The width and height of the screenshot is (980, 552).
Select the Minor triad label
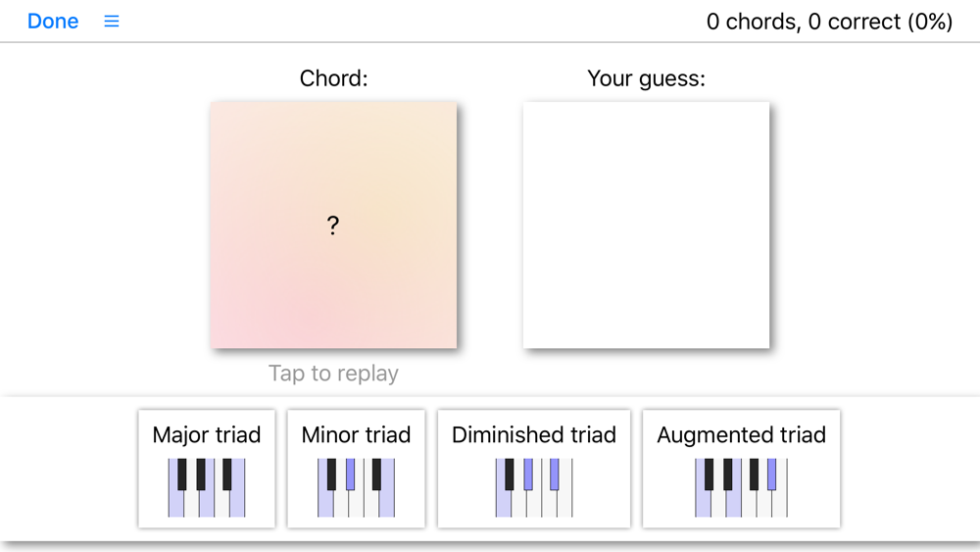[x=356, y=434]
